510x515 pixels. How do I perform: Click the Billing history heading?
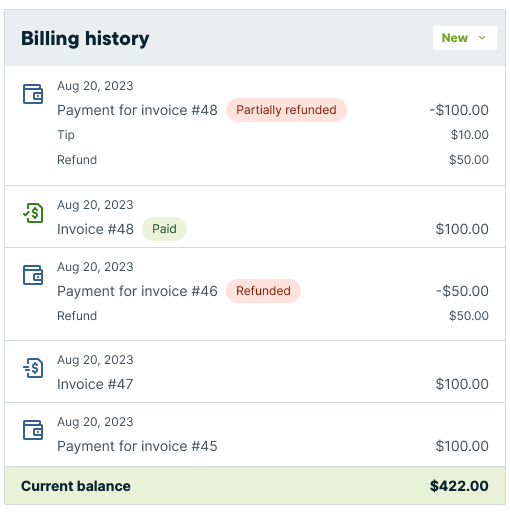(85, 38)
